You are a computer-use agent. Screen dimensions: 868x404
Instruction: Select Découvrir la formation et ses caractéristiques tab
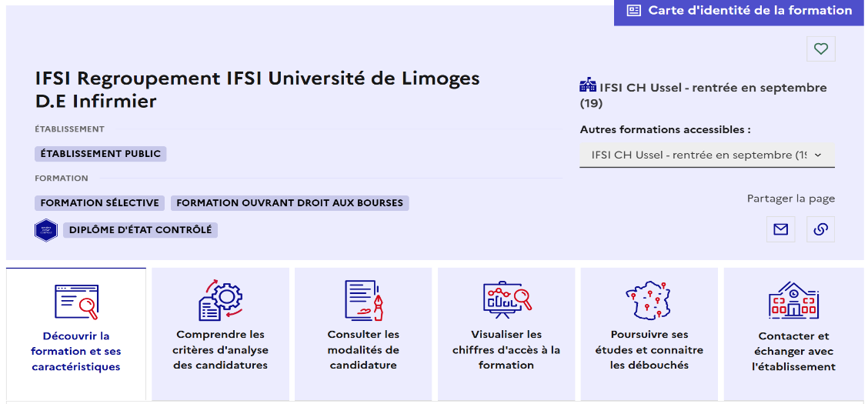[x=76, y=351]
